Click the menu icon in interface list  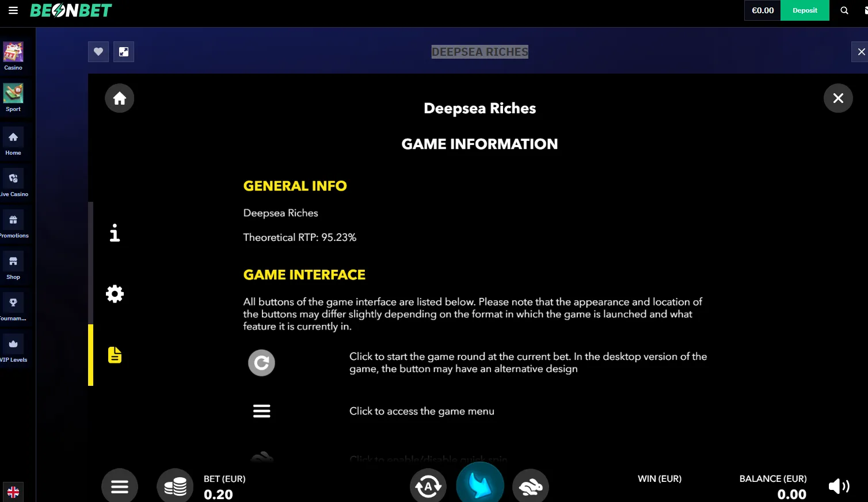[x=262, y=411]
